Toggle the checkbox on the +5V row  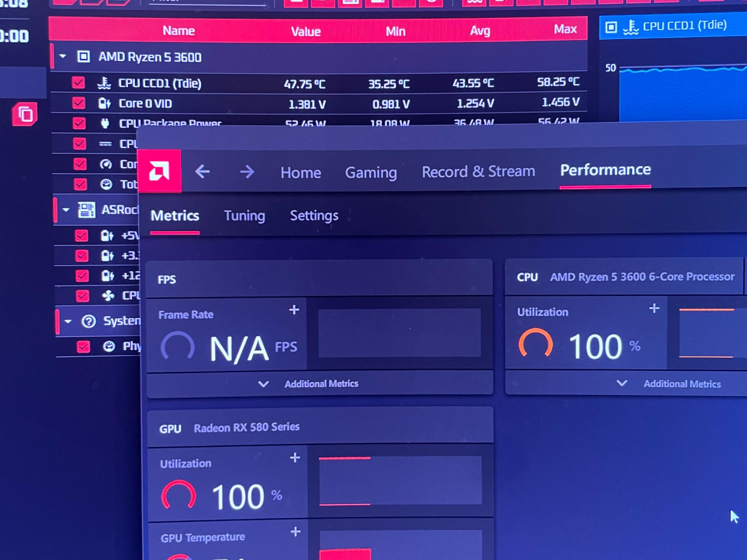click(81, 236)
